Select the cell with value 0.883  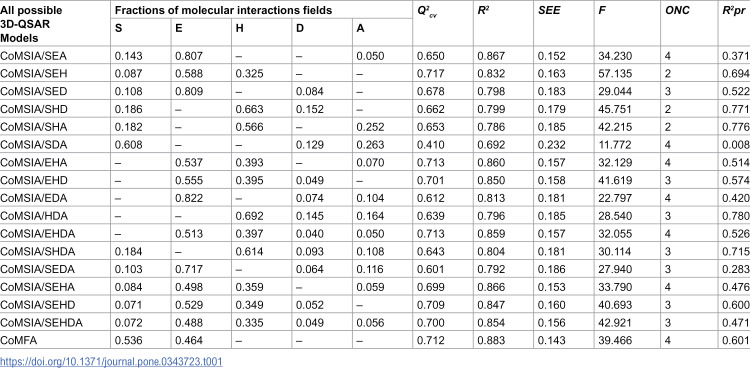click(490, 340)
